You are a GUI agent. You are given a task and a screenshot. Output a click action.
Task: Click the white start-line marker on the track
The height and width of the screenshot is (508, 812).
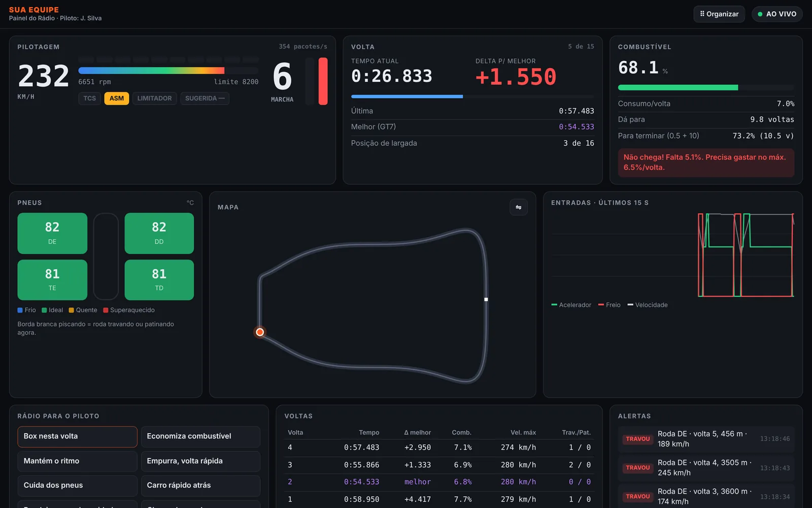click(x=486, y=300)
